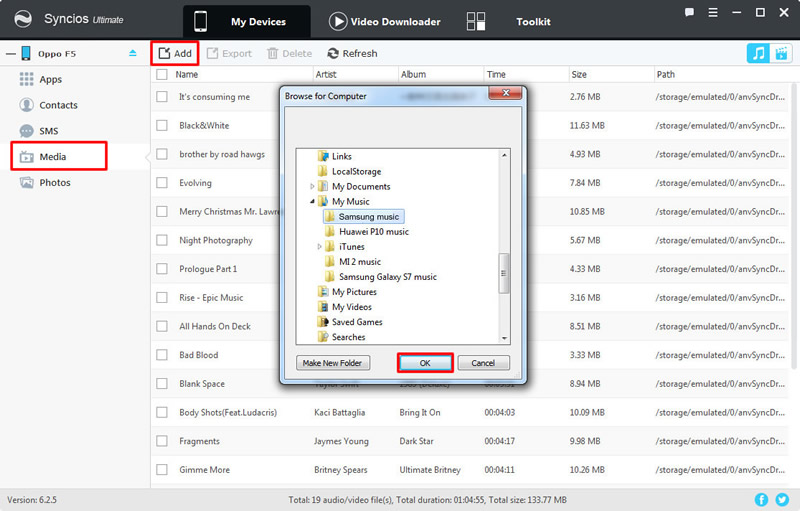Expand the iTunes folder arrow
Image resolution: width=800 pixels, height=511 pixels.
point(319,247)
